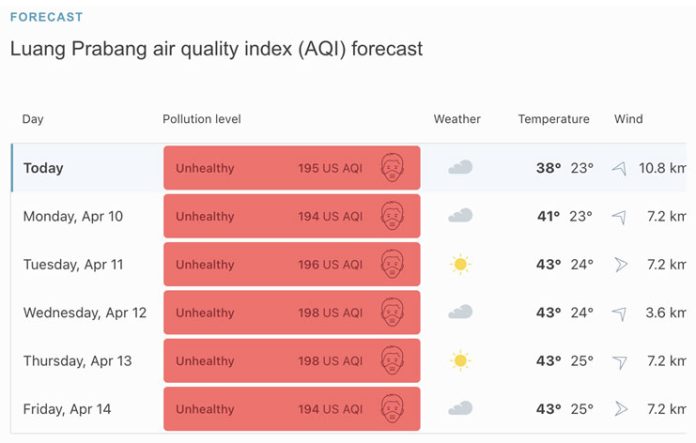Viewport: 696px width, 443px height.
Task: Click the cloud icon for Wednesday, Apr 12
Action: [460, 312]
